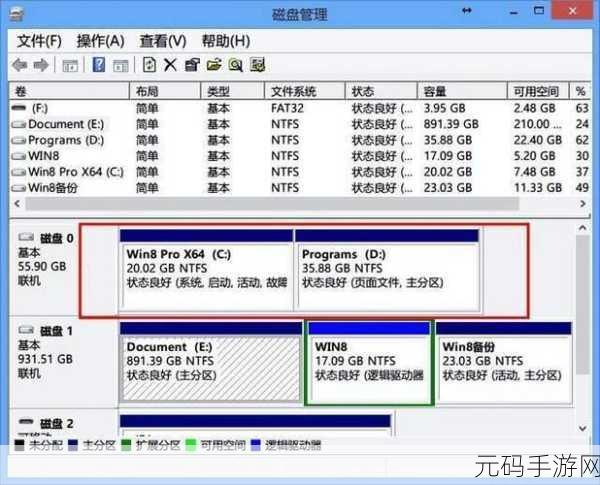
Task: Click the magnifier search toolbar icon
Action: point(236,65)
